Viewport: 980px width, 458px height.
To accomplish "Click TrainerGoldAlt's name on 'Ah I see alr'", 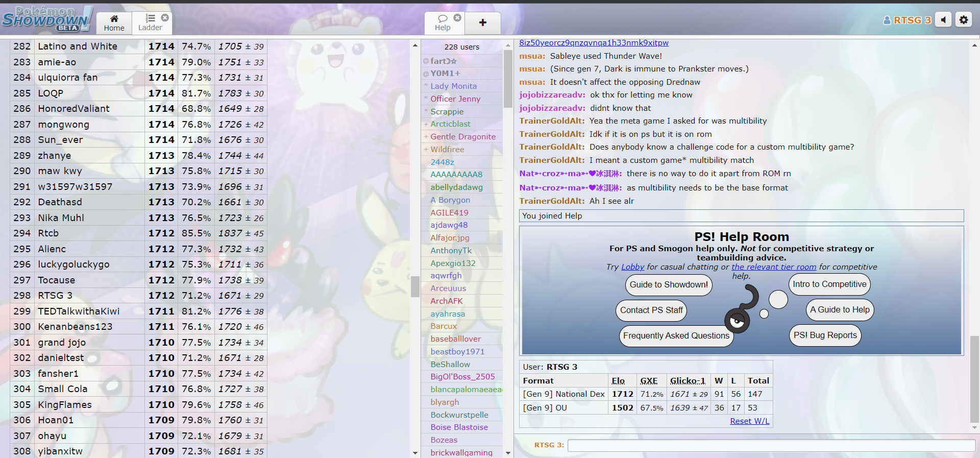I will pos(552,201).
